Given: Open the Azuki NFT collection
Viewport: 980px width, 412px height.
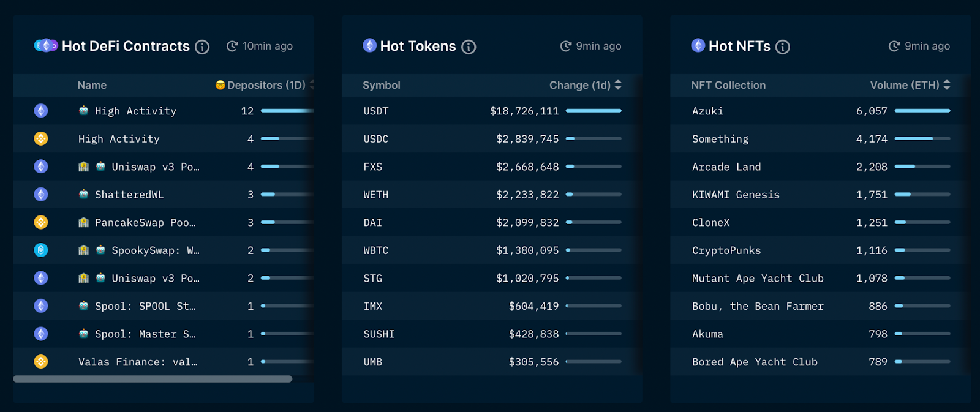Looking at the screenshot, I should (x=707, y=111).
